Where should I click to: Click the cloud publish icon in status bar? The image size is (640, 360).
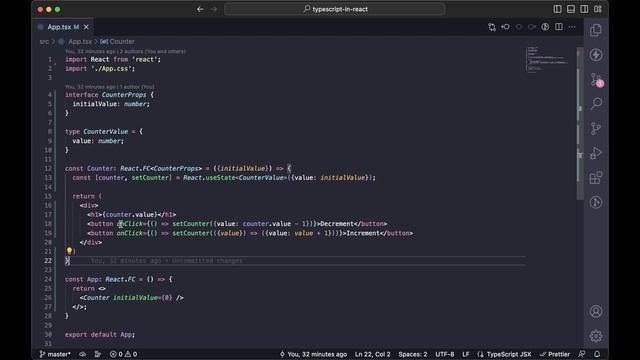tap(82, 354)
